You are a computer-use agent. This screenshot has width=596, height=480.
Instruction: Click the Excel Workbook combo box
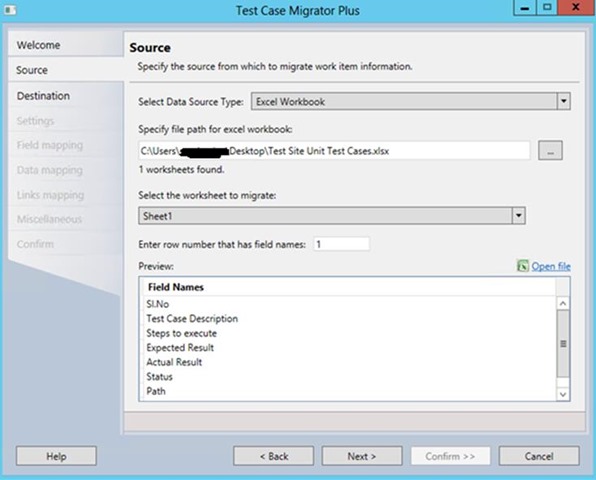[411, 101]
